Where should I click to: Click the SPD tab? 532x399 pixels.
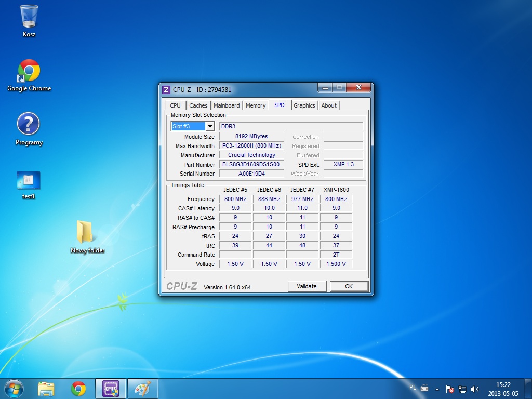click(280, 105)
